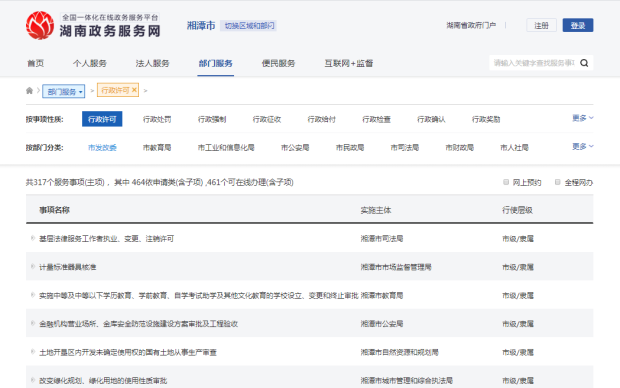The image size is (620, 388).
Task: Open the 法人服务 nav tab
Action: (152, 63)
